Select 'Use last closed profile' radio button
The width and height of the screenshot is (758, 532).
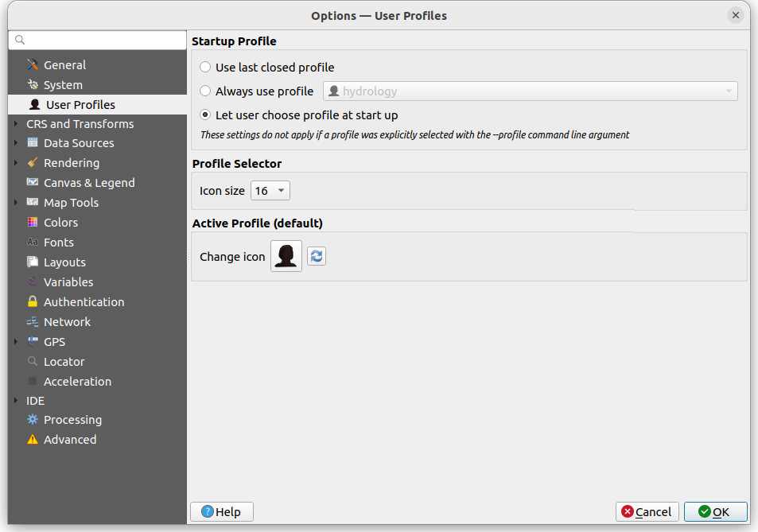pyautogui.click(x=206, y=68)
